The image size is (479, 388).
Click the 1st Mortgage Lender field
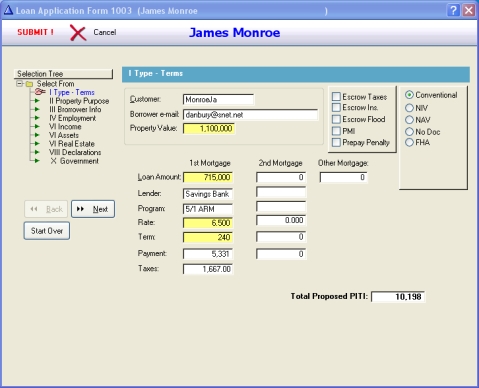pos(208,194)
